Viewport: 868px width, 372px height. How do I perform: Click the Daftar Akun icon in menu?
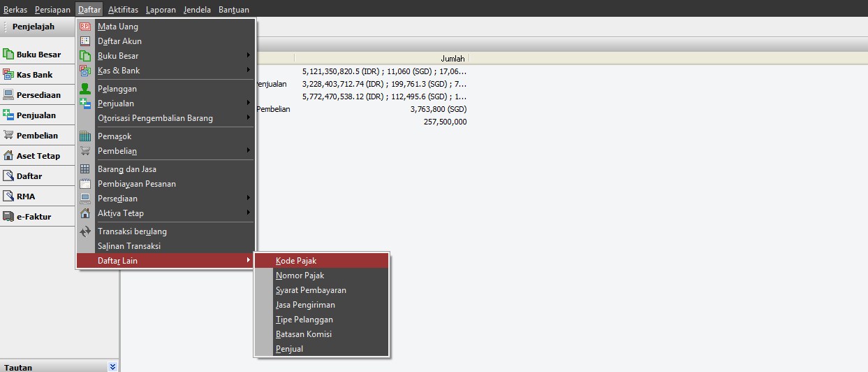85,41
